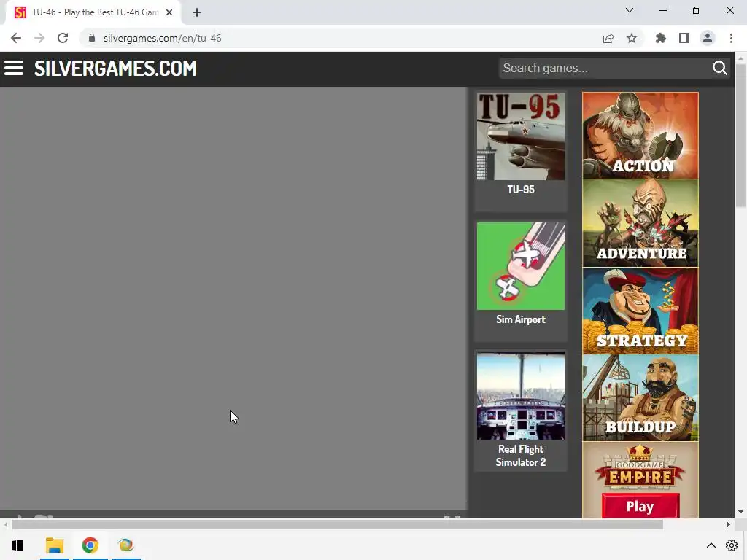Click the Sim Airport title
The width and height of the screenshot is (747, 560).
[521, 319]
